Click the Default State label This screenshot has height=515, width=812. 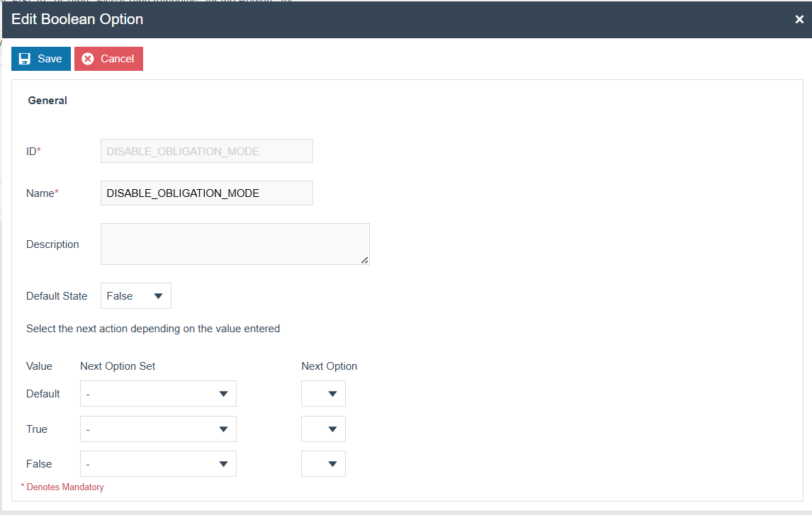click(57, 296)
